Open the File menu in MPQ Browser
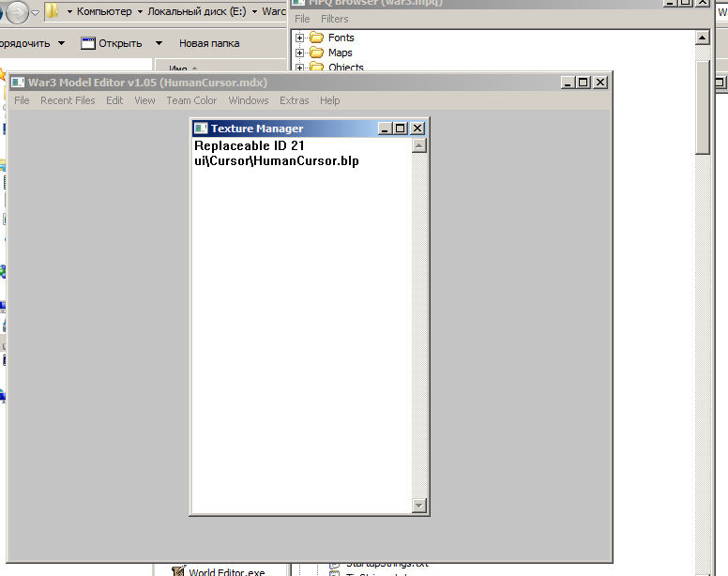 click(302, 19)
